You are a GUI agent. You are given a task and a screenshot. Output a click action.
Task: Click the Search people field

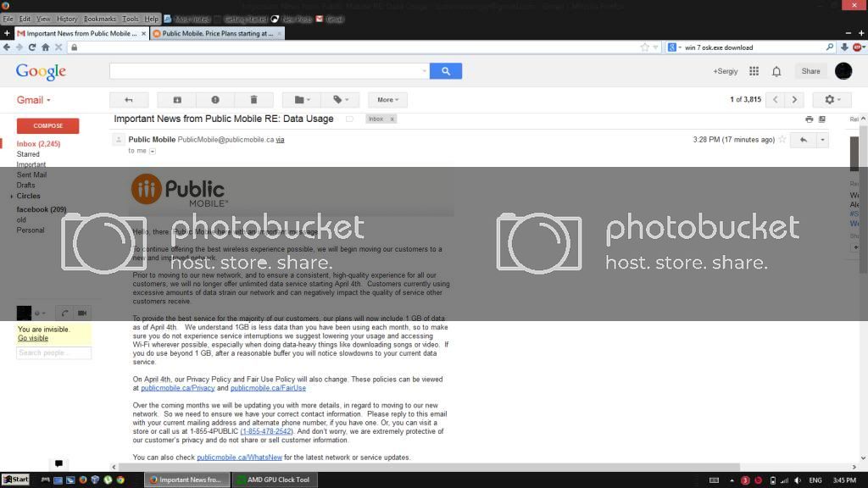pyautogui.click(x=53, y=353)
